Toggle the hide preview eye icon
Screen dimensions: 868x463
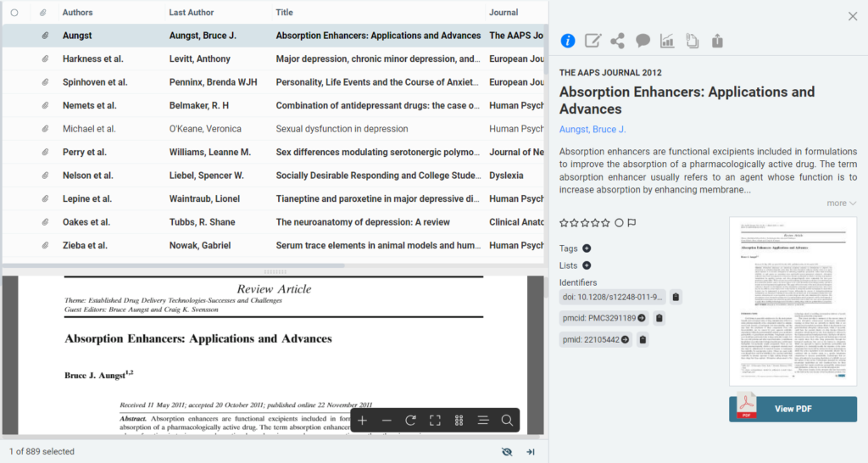pyautogui.click(x=507, y=452)
